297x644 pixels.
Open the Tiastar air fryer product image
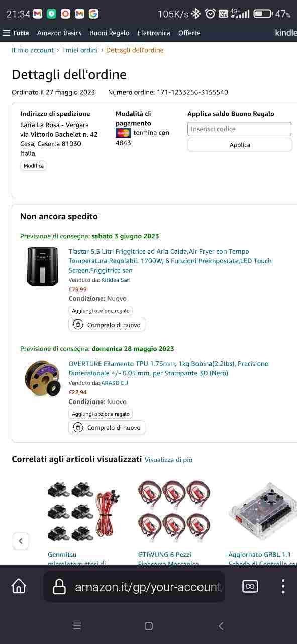tap(43, 267)
